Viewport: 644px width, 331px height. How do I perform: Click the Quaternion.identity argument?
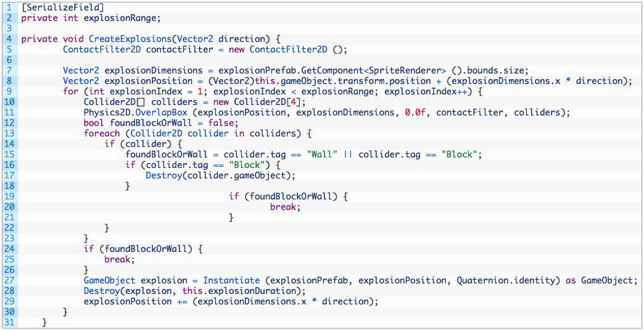pyautogui.click(x=508, y=280)
